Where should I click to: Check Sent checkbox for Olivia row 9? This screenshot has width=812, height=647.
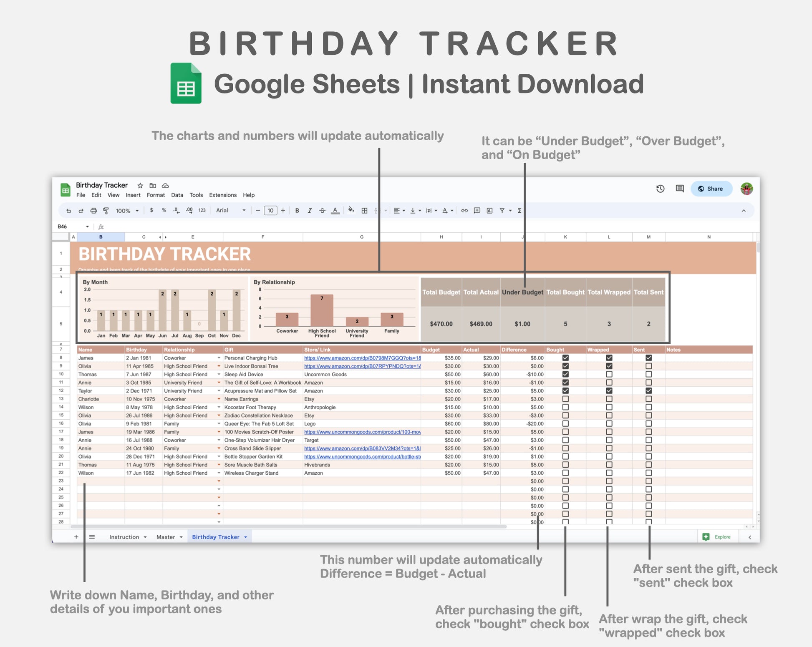[x=648, y=366]
